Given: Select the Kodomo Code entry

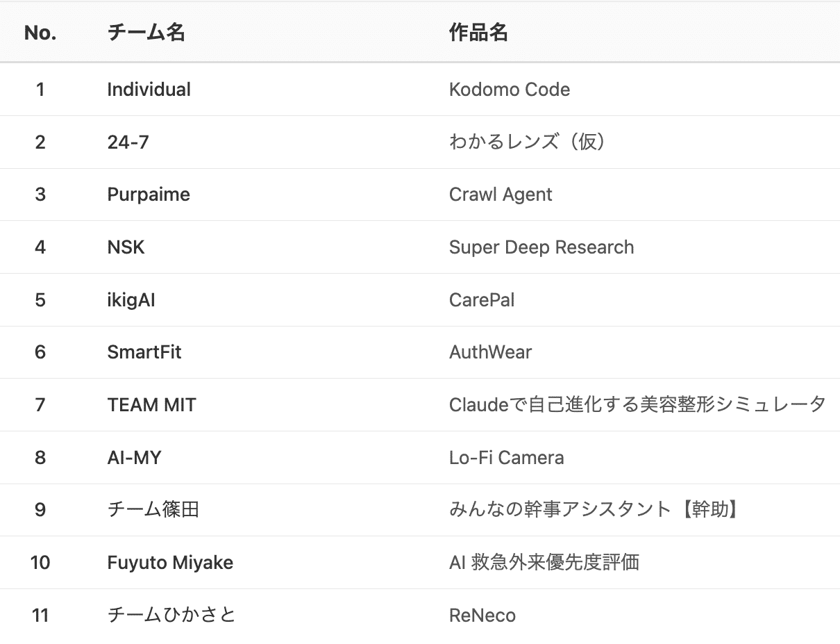Looking at the screenshot, I should coord(510,90).
